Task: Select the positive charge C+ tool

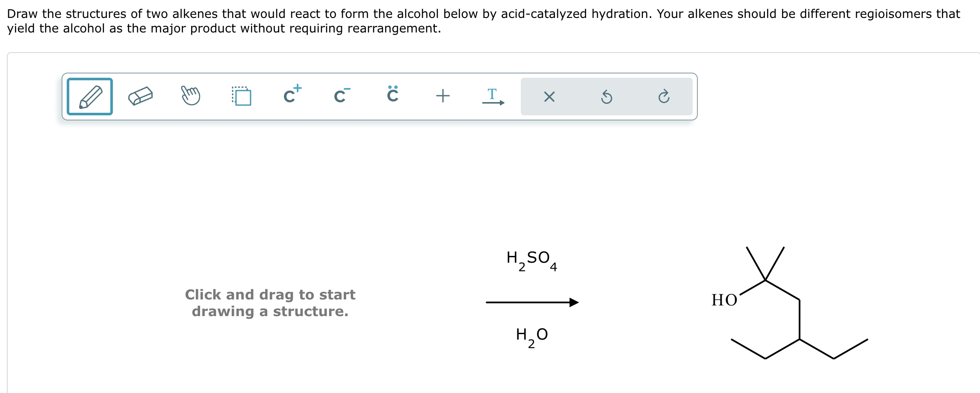Action: tap(292, 94)
